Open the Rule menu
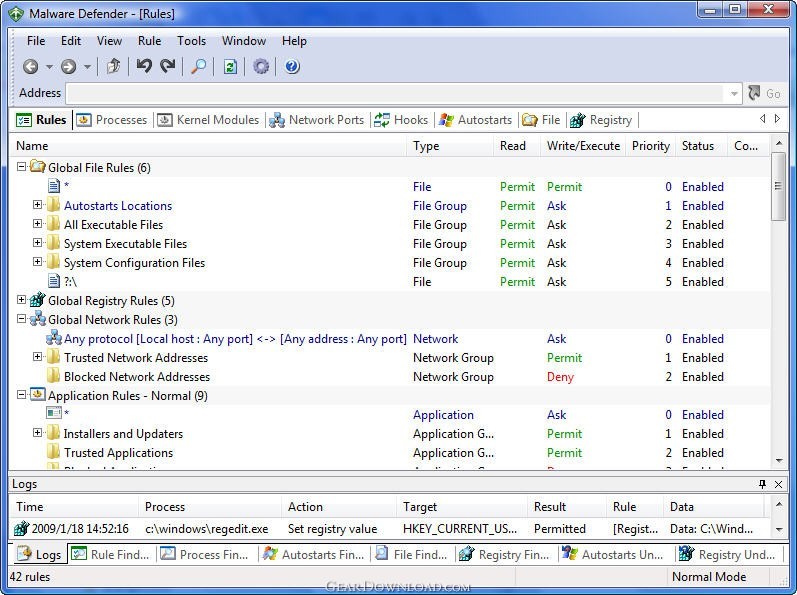The image size is (797, 595). (x=149, y=41)
